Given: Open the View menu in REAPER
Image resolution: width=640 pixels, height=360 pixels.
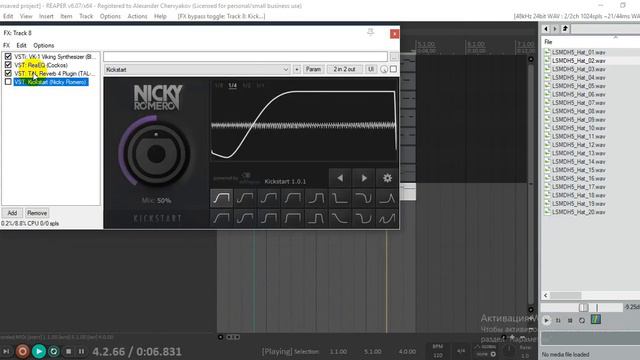Looking at the screenshot, I should (26, 16).
